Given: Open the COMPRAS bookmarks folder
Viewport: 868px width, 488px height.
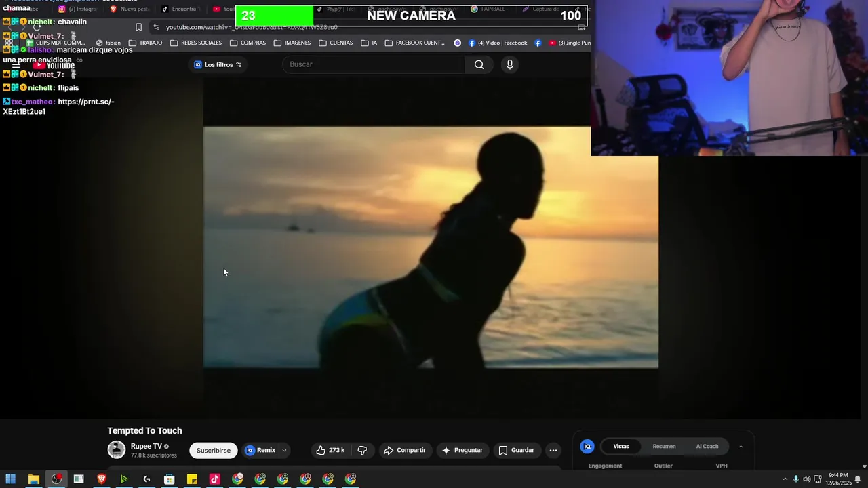Looking at the screenshot, I should point(248,43).
